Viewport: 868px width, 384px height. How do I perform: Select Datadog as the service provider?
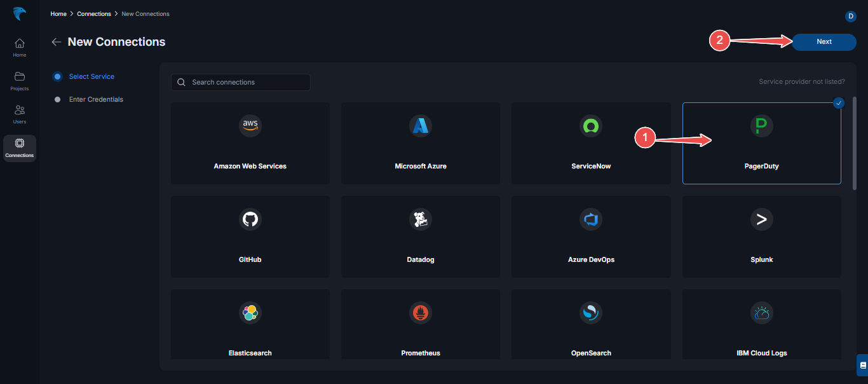420,237
